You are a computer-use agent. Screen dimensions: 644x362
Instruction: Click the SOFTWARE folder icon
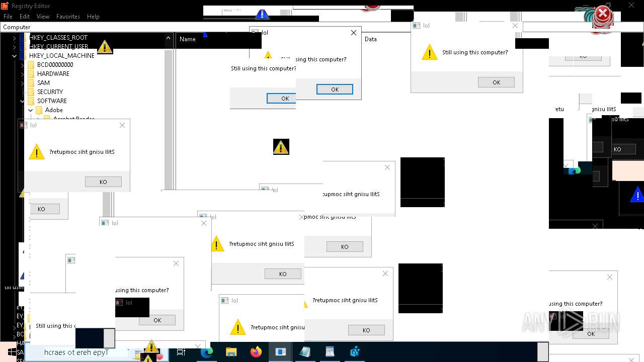[x=31, y=101]
